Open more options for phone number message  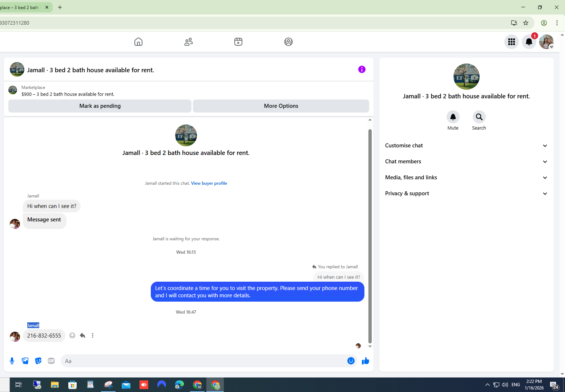pos(93,335)
